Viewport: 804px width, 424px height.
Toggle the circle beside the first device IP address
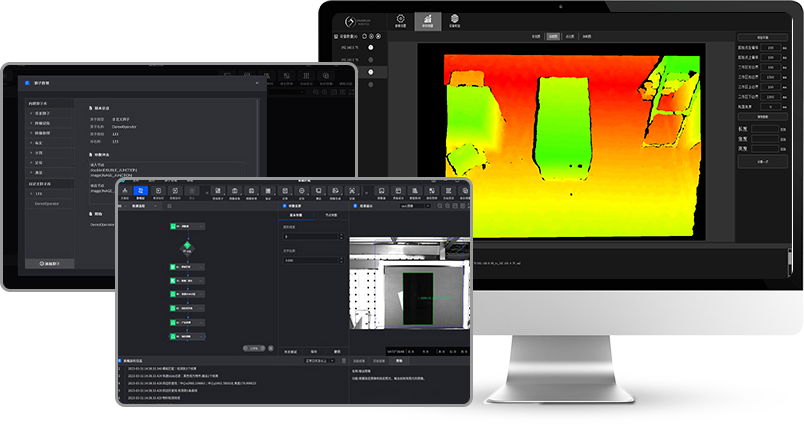pos(371,47)
